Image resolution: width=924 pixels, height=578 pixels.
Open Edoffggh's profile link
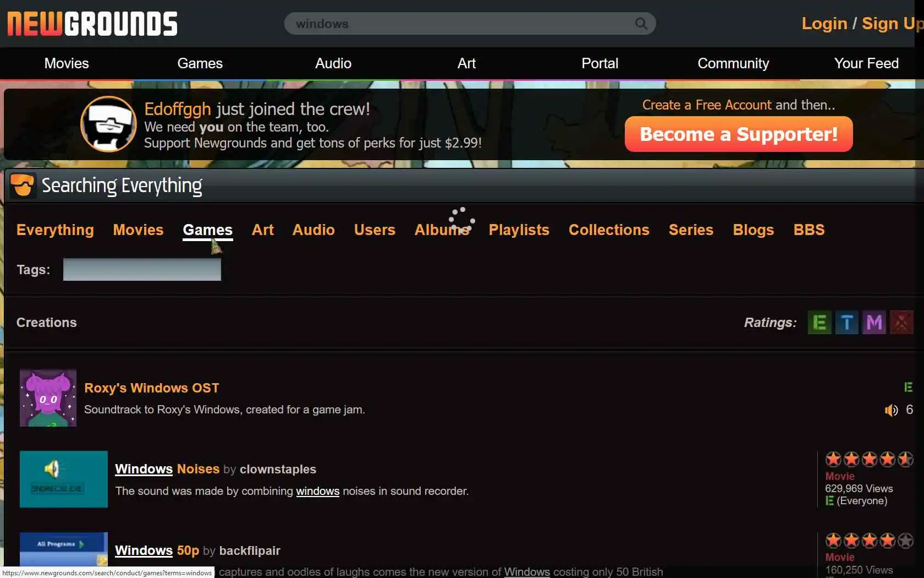coord(177,109)
